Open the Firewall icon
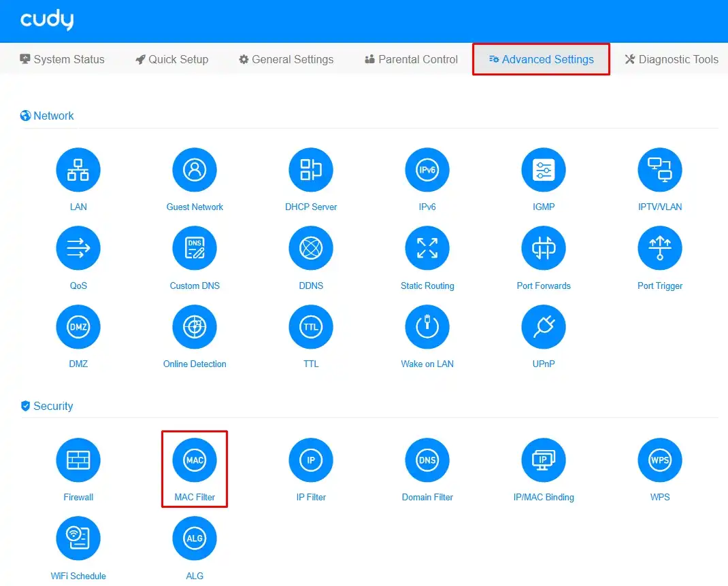 click(x=78, y=460)
